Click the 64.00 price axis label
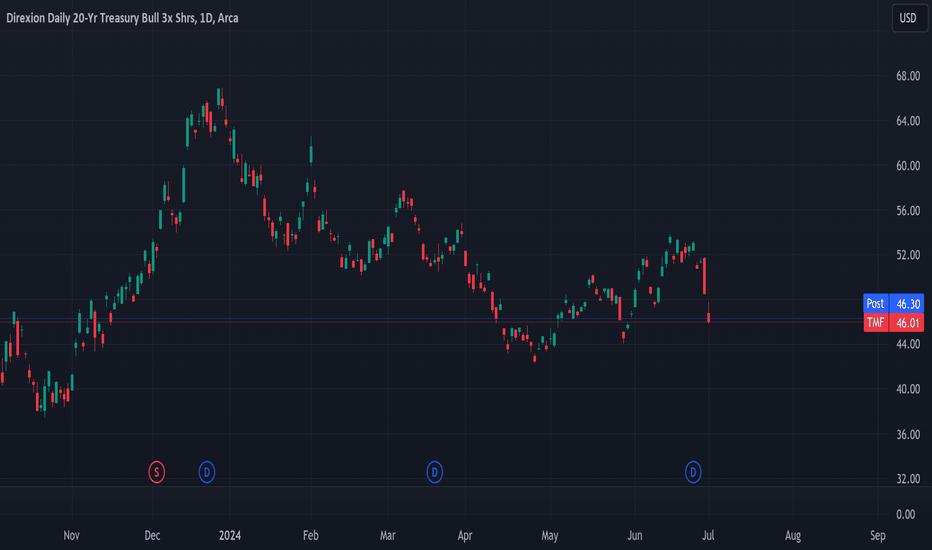Image resolution: width=932 pixels, height=550 pixels. (908, 121)
